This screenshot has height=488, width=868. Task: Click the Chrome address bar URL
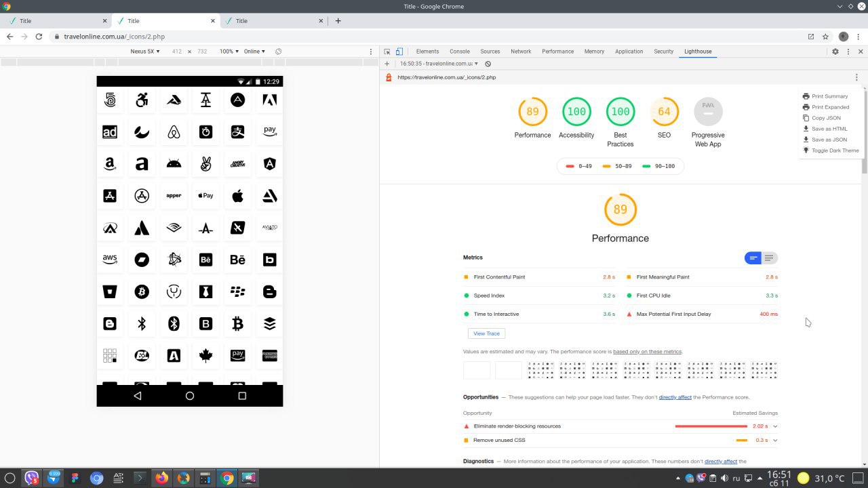[114, 37]
